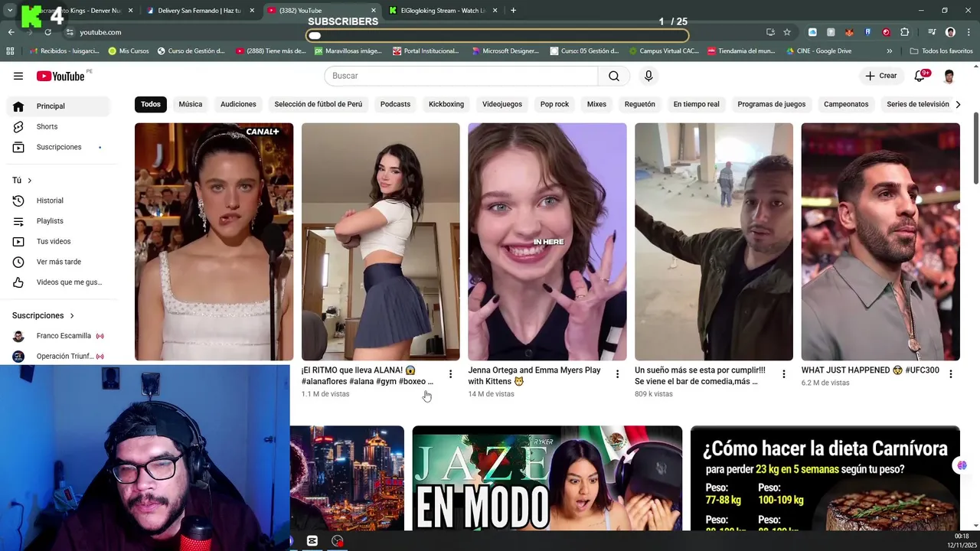Open Microsoft Designer bookmark
The image size is (980, 551).
[505, 51]
